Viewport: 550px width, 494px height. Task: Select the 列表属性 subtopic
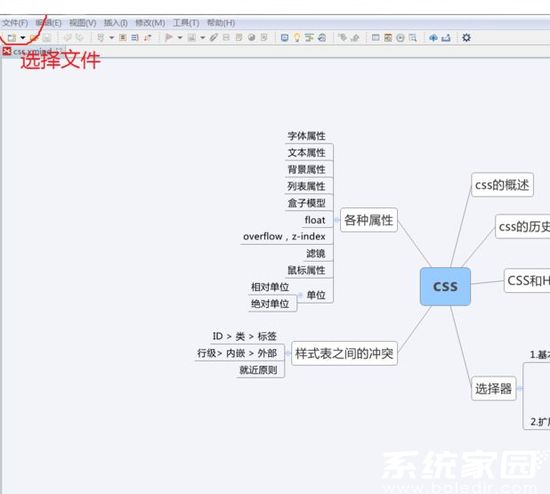[x=306, y=186]
